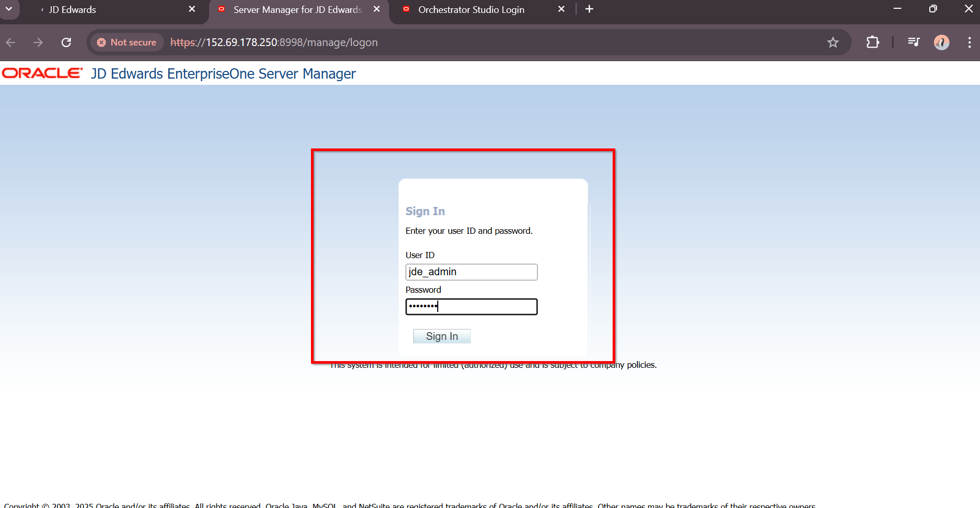This screenshot has height=508, width=980.
Task: Expand the tab search dropdown arrow
Action: (9, 9)
